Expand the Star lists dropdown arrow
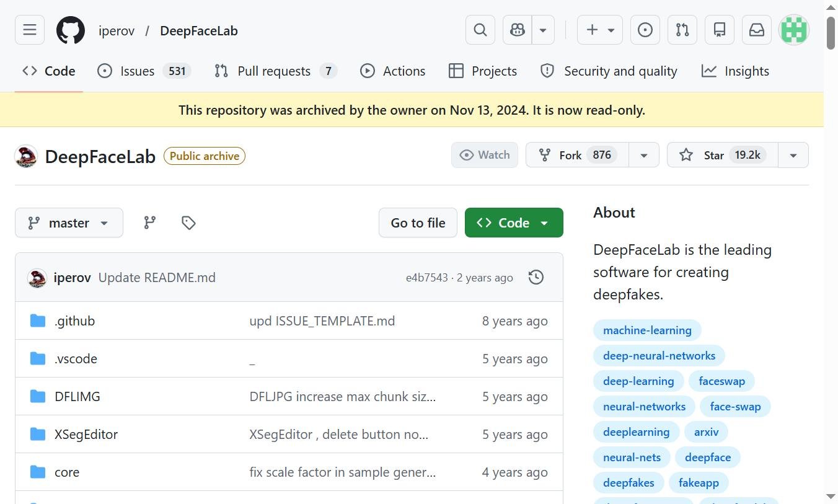 793,155
